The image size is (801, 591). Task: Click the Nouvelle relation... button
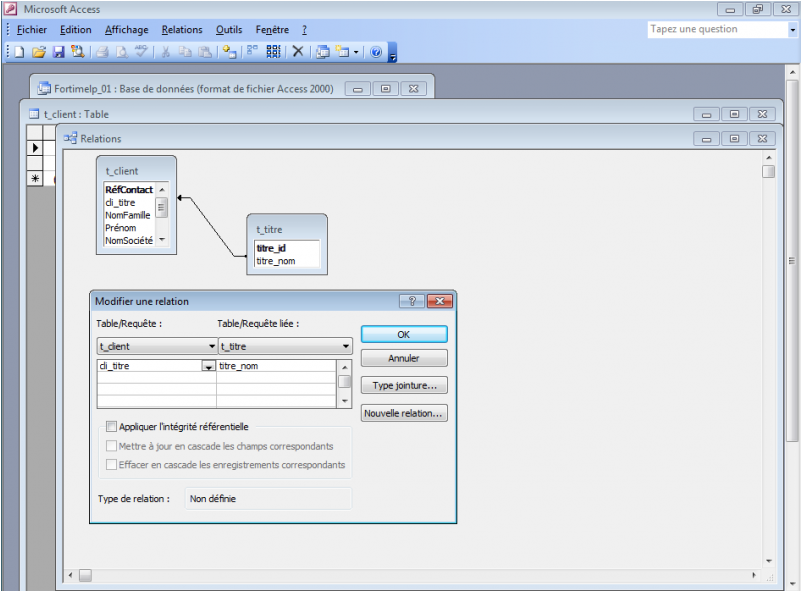click(403, 413)
